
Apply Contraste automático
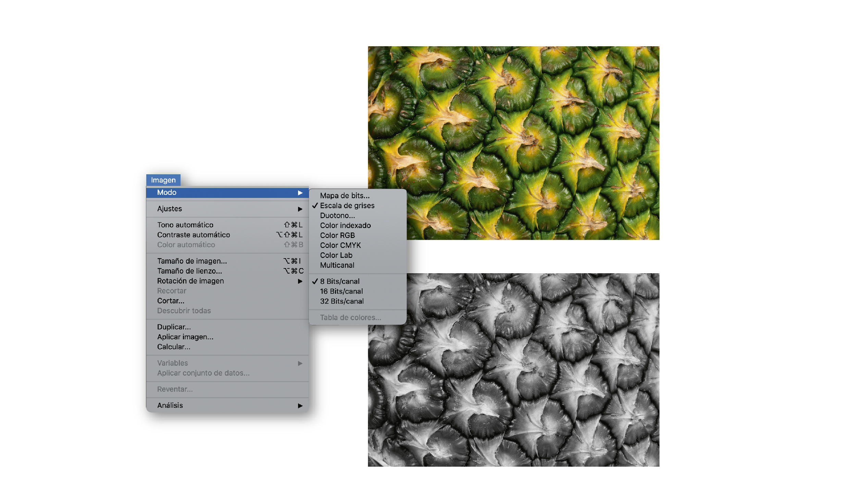(x=193, y=235)
